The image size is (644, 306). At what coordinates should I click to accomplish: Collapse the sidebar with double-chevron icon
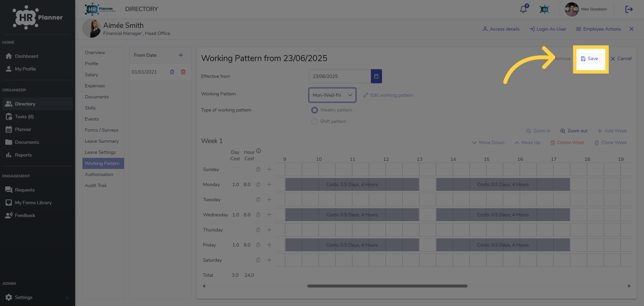click(x=67, y=298)
